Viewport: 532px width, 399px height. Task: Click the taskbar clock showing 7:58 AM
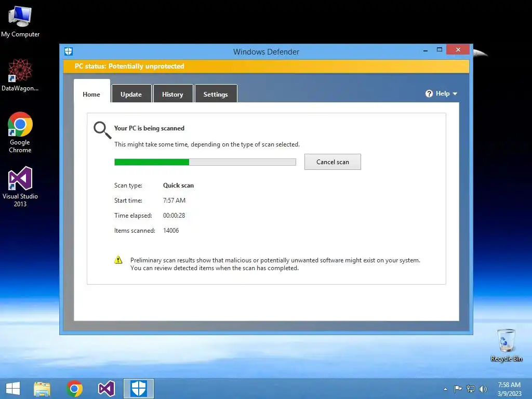click(509, 385)
